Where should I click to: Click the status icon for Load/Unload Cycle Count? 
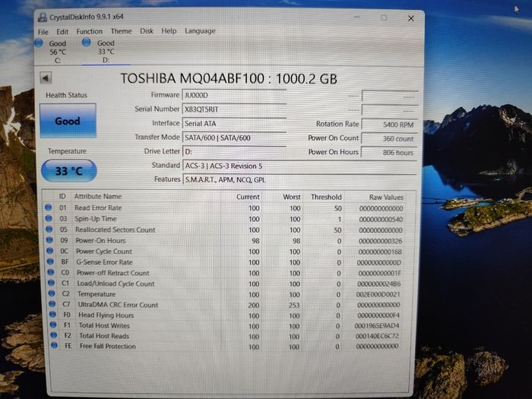point(51,283)
